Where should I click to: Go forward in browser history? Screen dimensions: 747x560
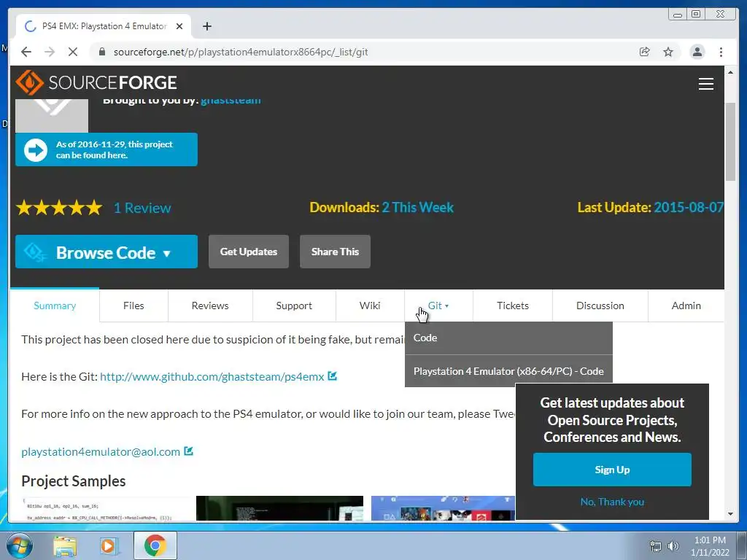pyautogui.click(x=50, y=52)
